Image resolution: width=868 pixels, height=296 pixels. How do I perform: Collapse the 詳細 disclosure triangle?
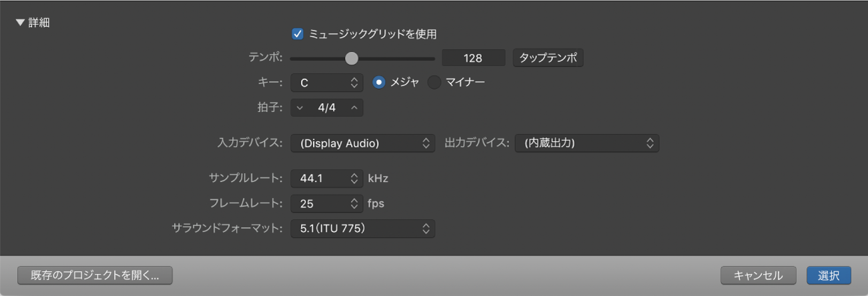coord(20,23)
